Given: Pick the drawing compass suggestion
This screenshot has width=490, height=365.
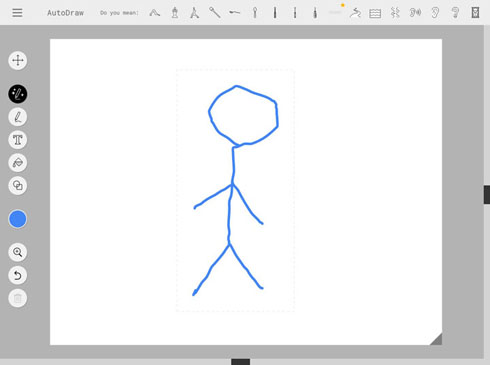Looking at the screenshot, I should coord(195,13).
